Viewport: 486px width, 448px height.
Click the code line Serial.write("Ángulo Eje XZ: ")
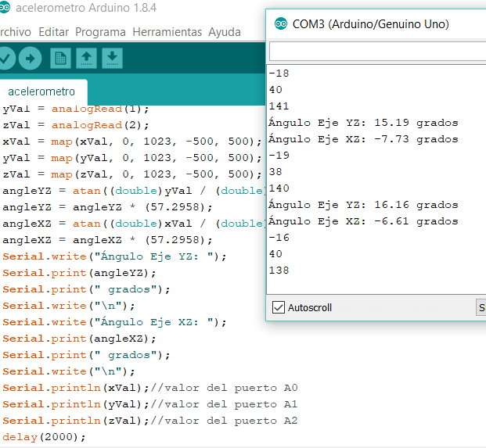click(115, 322)
